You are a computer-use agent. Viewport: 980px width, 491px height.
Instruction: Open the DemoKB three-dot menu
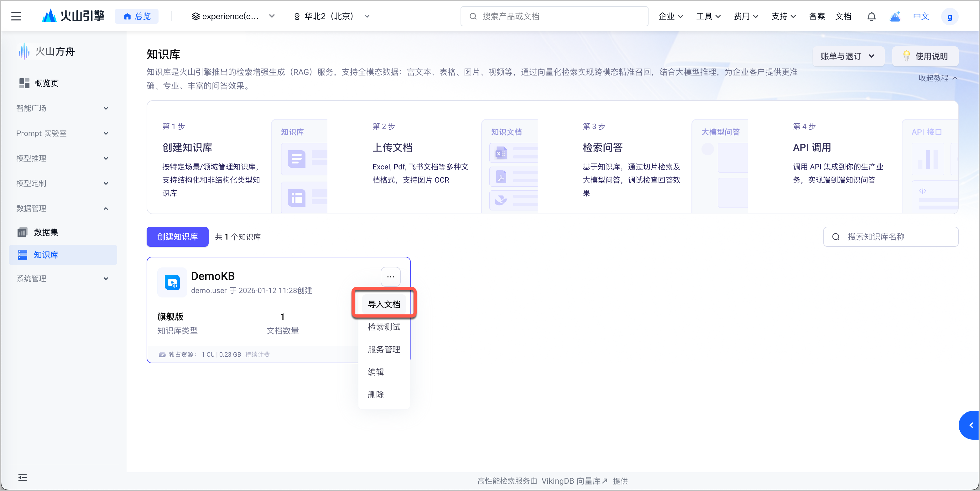(390, 277)
